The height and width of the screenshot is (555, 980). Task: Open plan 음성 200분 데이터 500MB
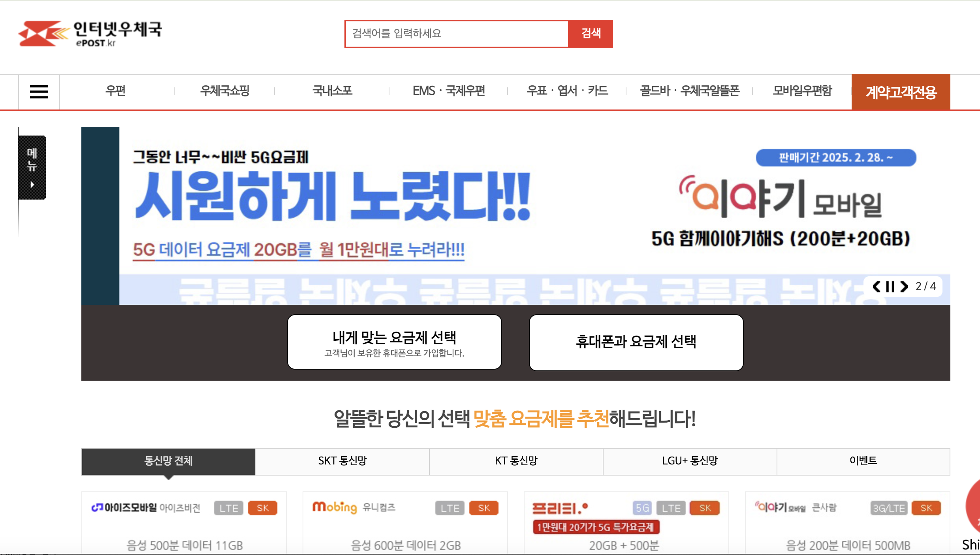[848, 546]
